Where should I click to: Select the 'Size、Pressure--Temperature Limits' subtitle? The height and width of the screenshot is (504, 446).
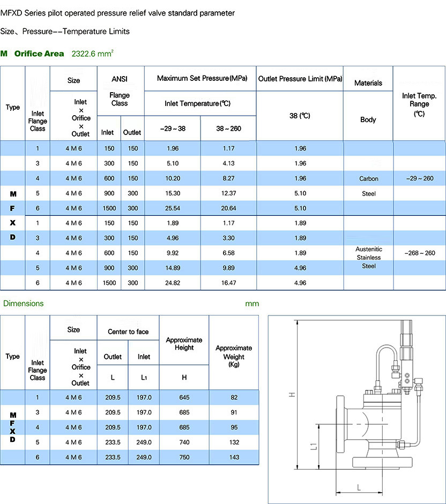coord(65,32)
